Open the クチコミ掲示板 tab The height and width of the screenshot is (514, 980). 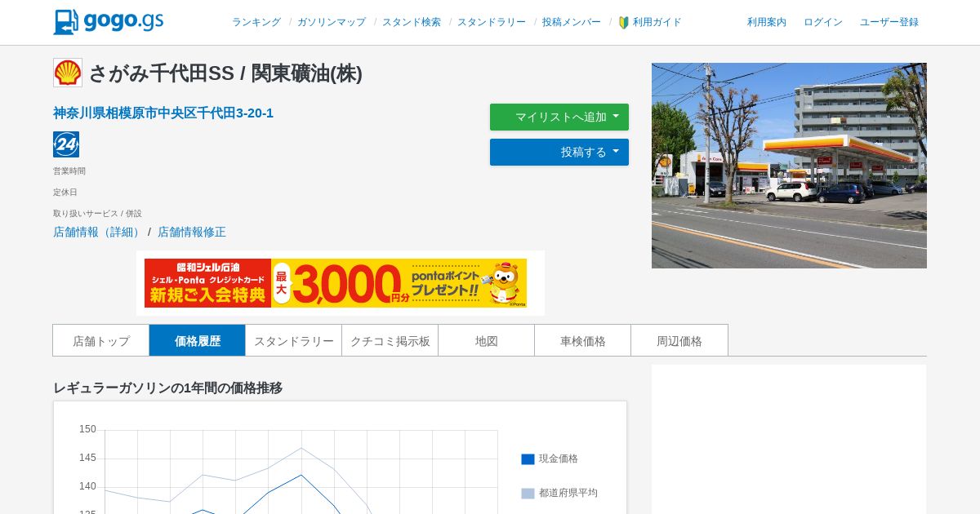390,340
